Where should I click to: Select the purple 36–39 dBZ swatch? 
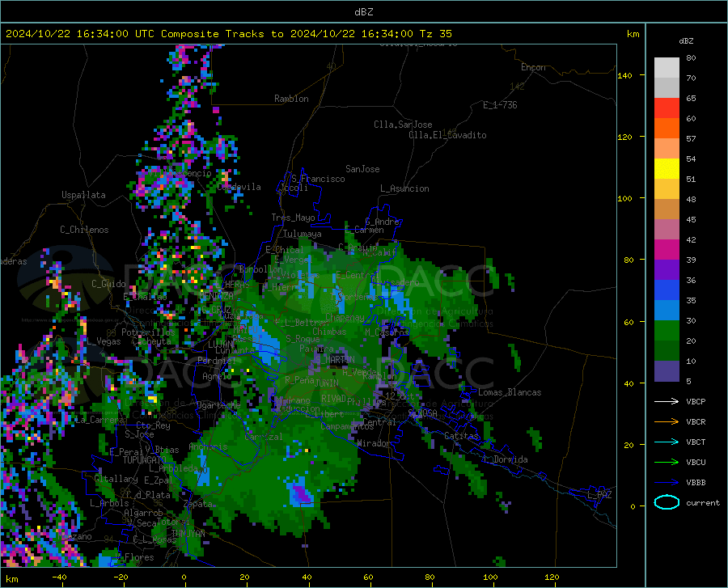[667, 270]
